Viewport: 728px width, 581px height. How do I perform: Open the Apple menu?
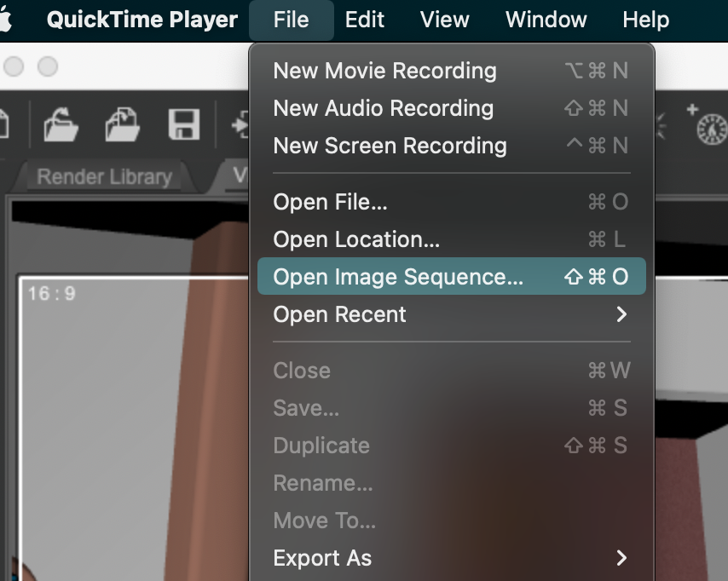pyautogui.click(x=13, y=19)
